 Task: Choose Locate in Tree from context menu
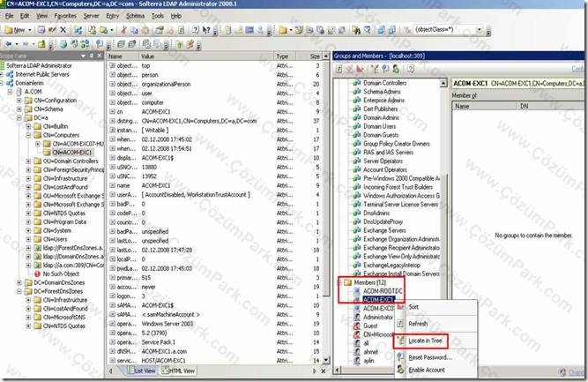(425, 341)
